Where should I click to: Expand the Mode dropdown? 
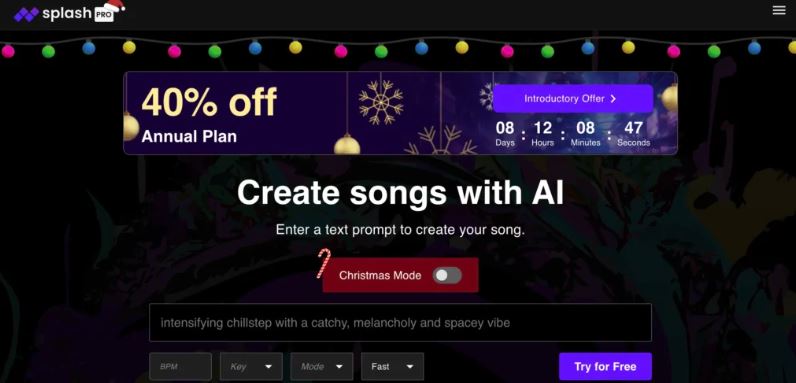(x=322, y=366)
